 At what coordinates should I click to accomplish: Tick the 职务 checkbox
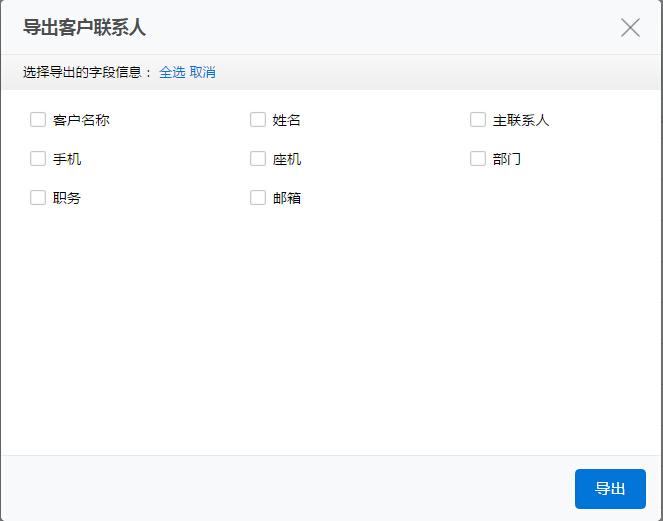[x=38, y=198]
